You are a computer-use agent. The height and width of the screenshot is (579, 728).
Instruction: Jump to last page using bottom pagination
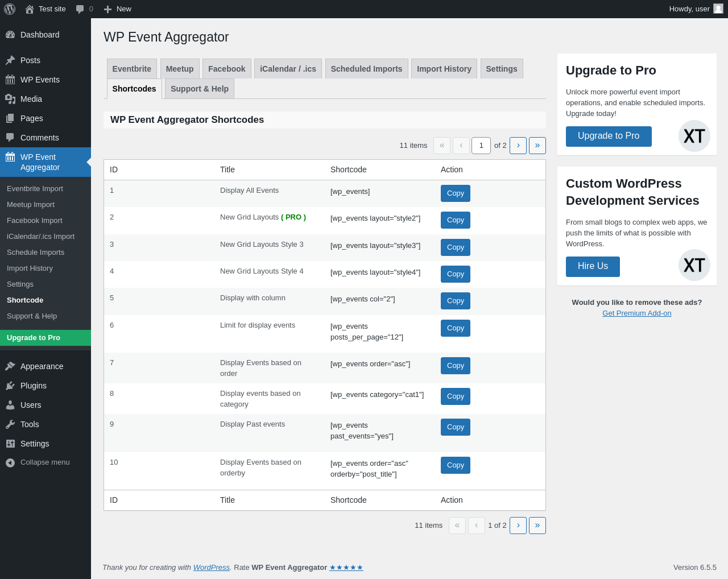coord(537,526)
